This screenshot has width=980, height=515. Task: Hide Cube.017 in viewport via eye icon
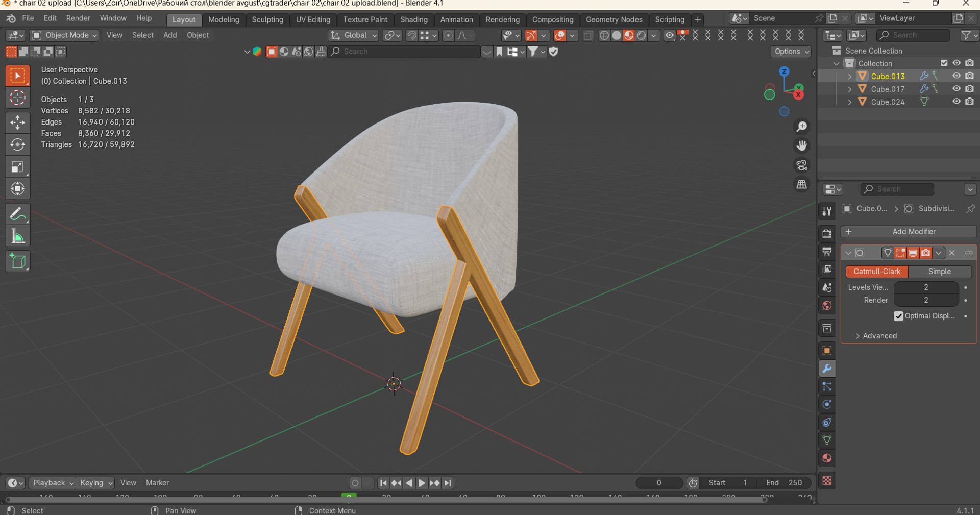pos(957,89)
